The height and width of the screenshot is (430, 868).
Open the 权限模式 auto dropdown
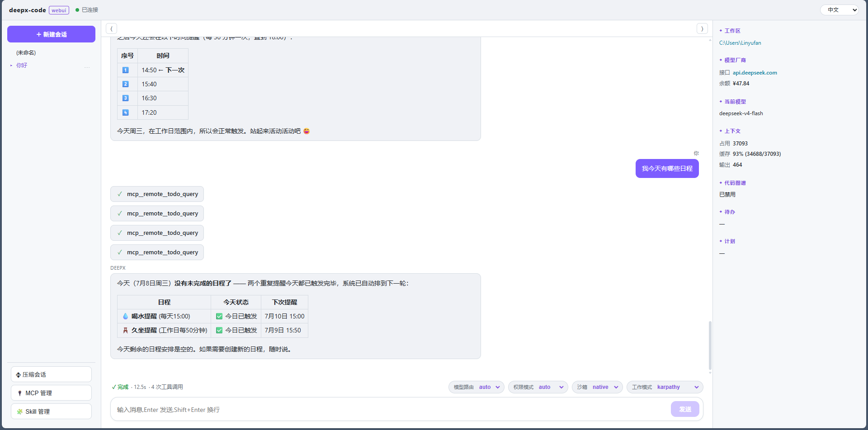coord(538,387)
